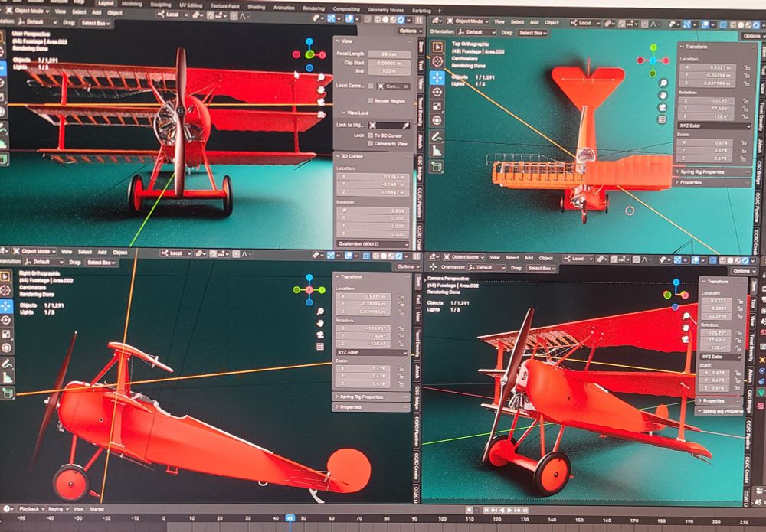Choose the Rotate tool in Top Orthographic viewport
766x532 pixels.
(x=437, y=92)
